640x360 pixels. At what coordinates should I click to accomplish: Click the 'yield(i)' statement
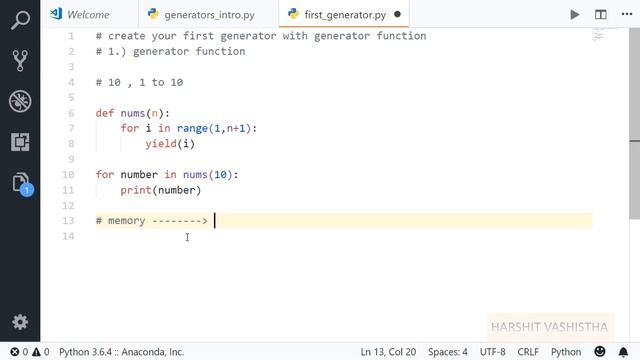(x=170, y=144)
